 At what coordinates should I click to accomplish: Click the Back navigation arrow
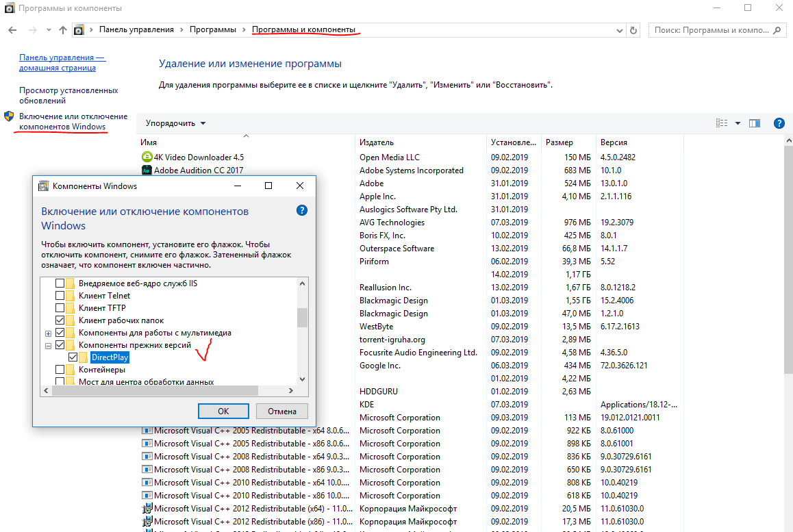point(12,30)
